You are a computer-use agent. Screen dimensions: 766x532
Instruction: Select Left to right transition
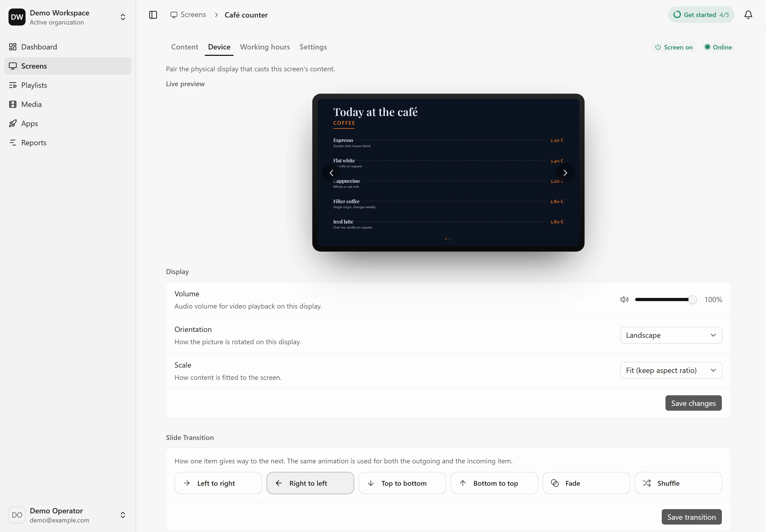[x=218, y=483]
